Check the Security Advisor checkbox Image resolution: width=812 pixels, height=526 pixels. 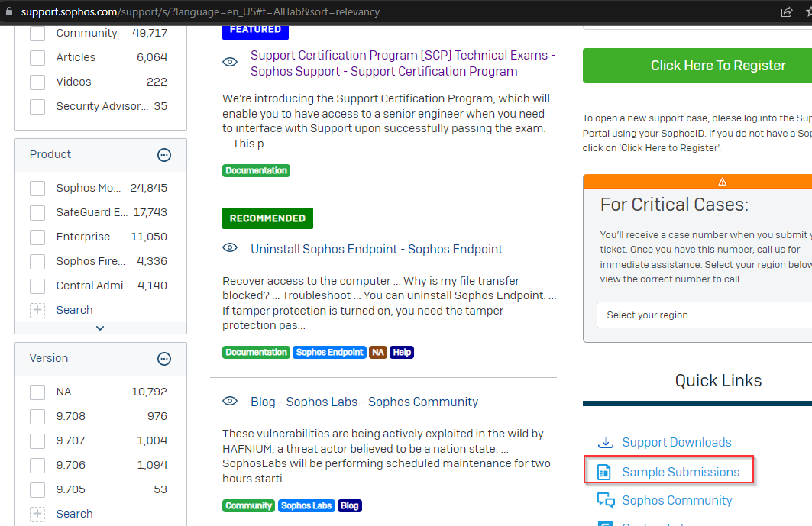37,106
